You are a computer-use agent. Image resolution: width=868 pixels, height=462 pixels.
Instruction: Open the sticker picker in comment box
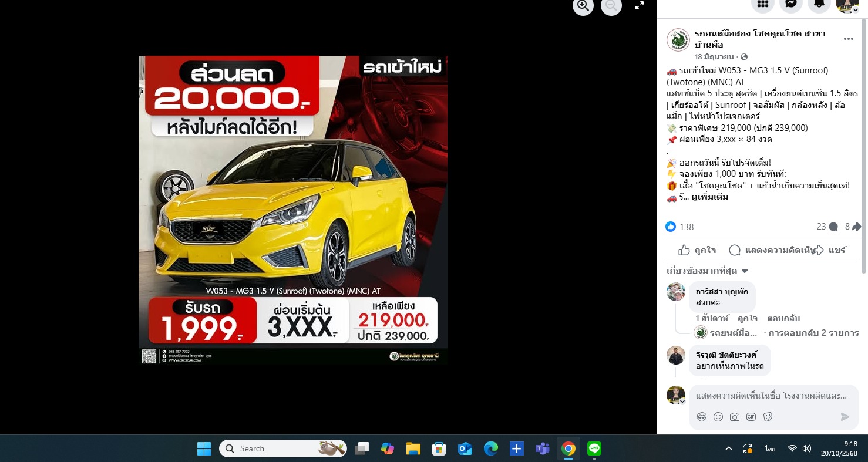click(768, 417)
